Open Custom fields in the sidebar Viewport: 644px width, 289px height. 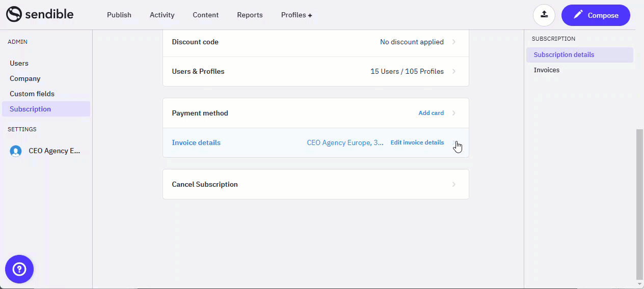[x=46, y=94]
